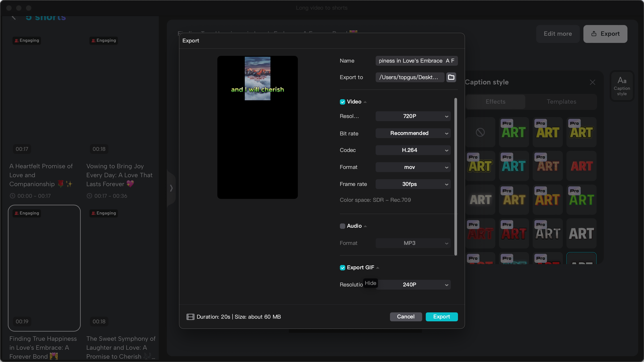Open the Frame rate dropdown showing 30fps

(x=413, y=184)
